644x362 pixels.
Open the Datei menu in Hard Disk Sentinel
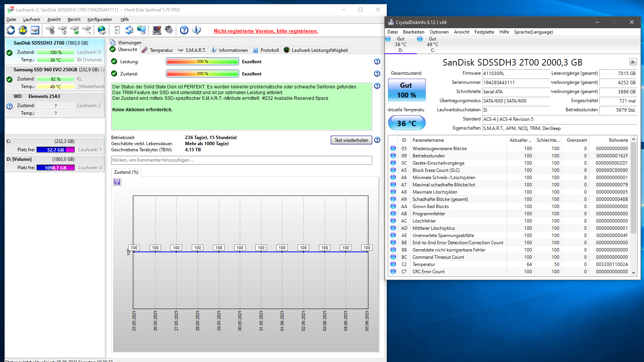coord(11,19)
